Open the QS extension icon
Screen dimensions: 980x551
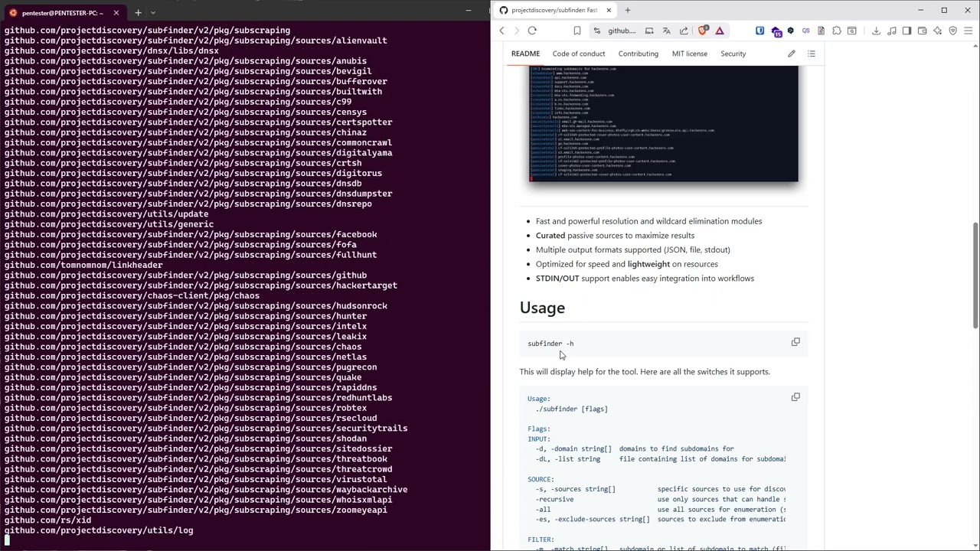click(805, 31)
